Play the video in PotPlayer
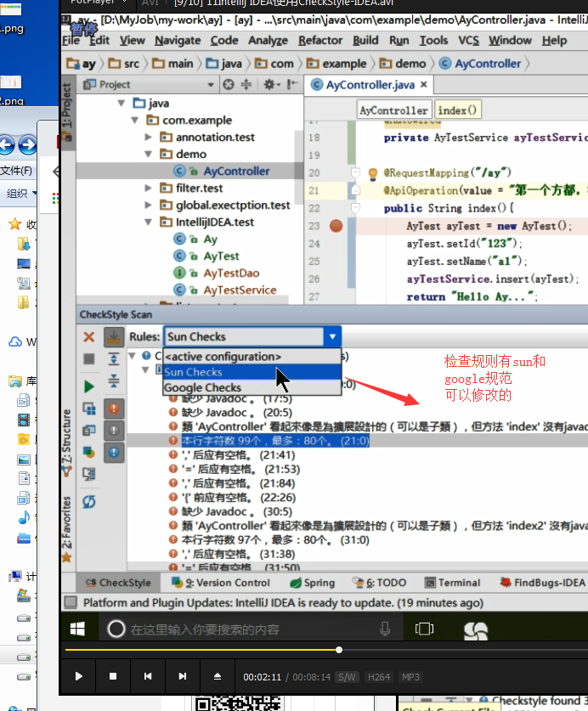This screenshot has width=588, height=711. 78,676
